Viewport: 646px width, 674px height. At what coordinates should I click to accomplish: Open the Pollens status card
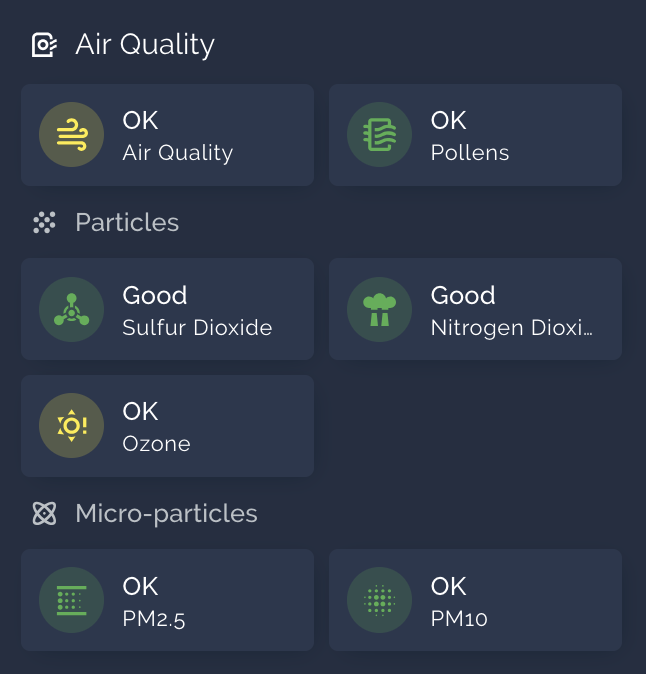coord(475,135)
